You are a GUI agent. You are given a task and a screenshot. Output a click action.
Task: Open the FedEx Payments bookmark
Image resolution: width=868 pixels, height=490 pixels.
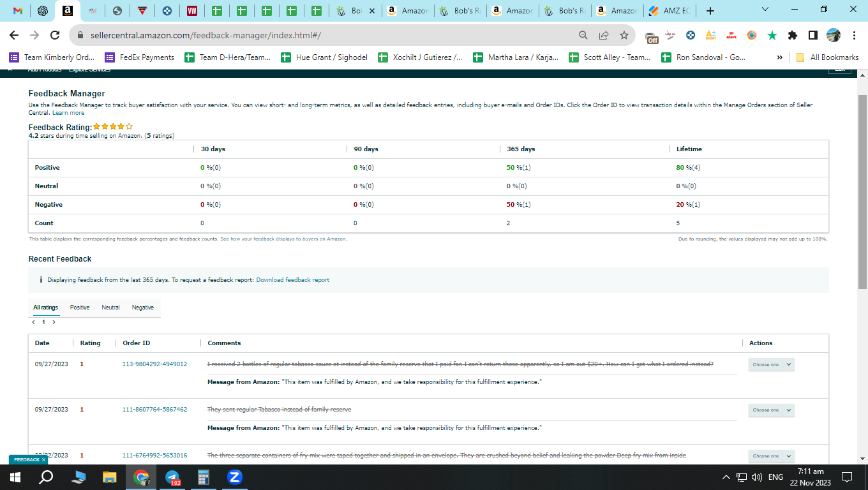pyautogui.click(x=140, y=57)
